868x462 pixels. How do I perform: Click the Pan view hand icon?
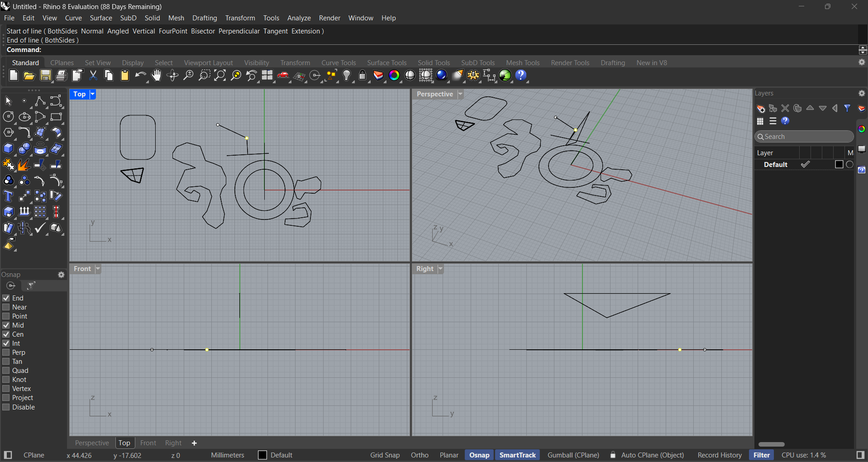[x=157, y=76]
